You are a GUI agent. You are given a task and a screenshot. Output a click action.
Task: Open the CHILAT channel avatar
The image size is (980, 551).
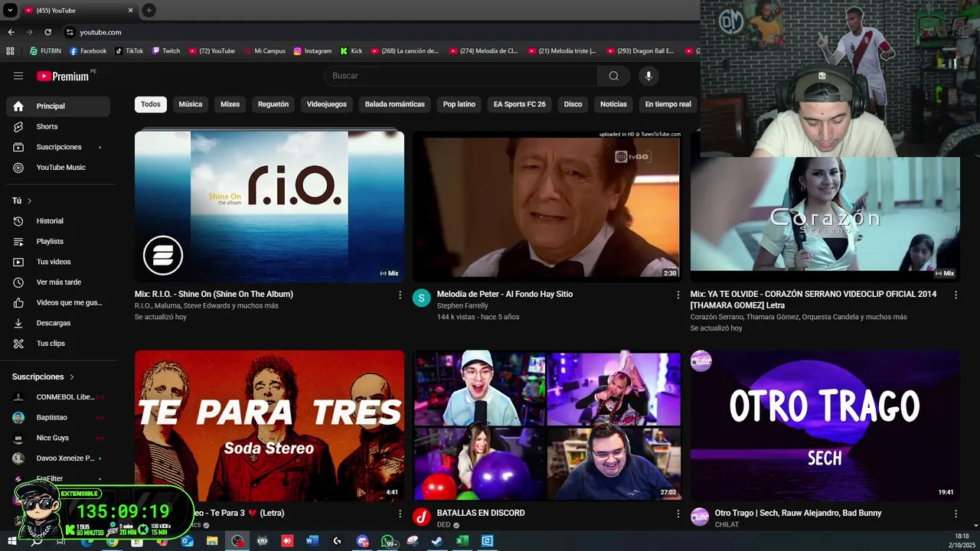point(700,517)
